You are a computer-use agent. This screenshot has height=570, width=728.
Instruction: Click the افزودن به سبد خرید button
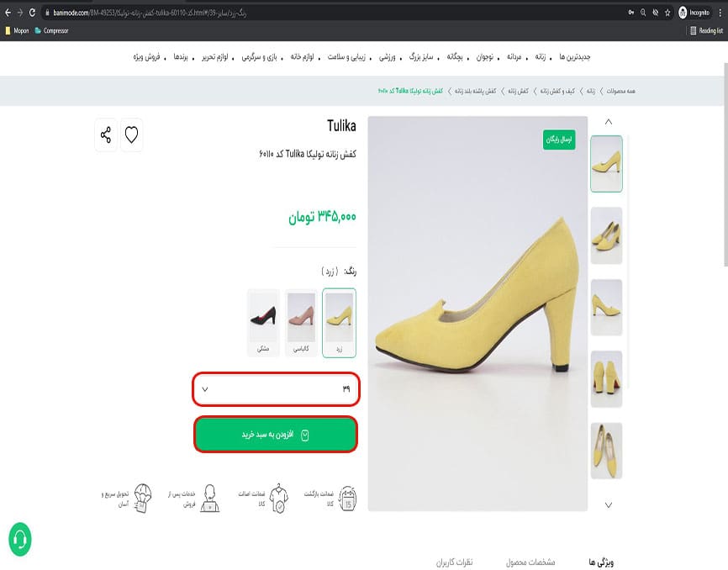click(x=276, y=435)
